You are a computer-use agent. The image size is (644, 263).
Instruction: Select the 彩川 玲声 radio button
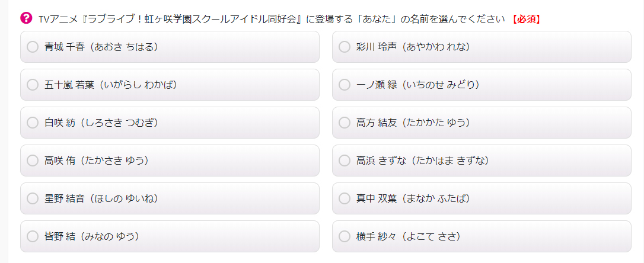point(345,47)
